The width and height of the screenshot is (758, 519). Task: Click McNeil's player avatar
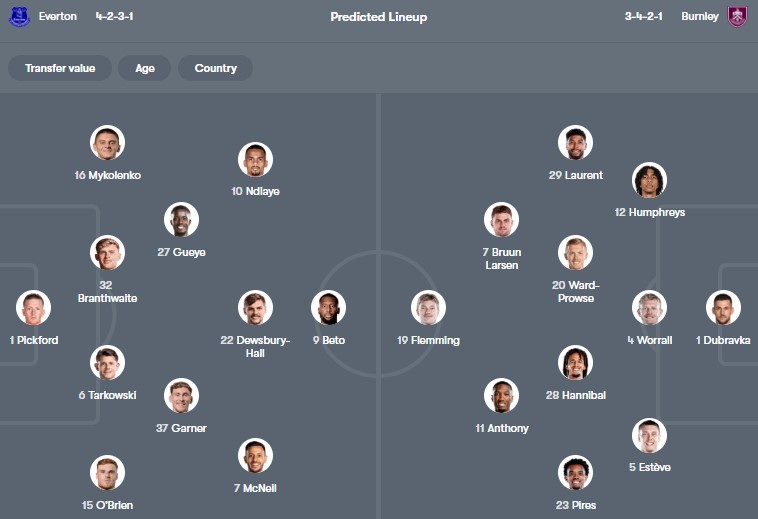[255, 456]
